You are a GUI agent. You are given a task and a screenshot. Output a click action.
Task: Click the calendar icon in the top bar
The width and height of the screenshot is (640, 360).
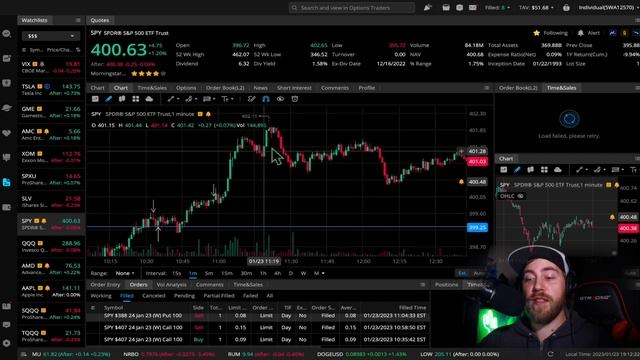(x=446, y=7)
